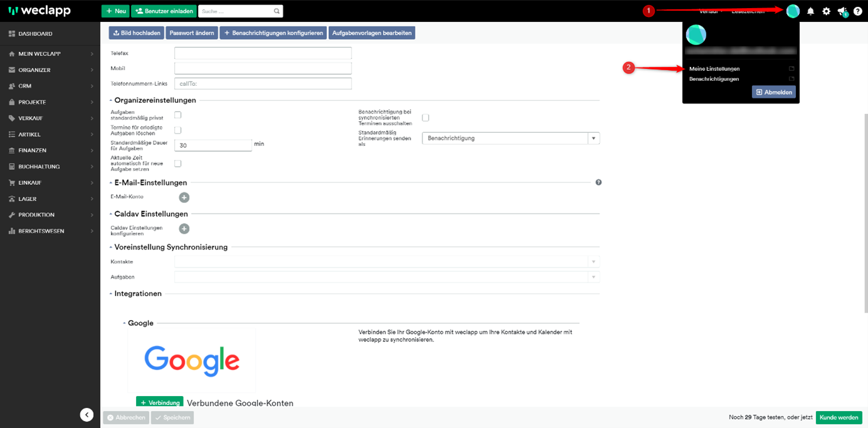Click the E-Mail-Einstellungen help icon

coord(599,182)
